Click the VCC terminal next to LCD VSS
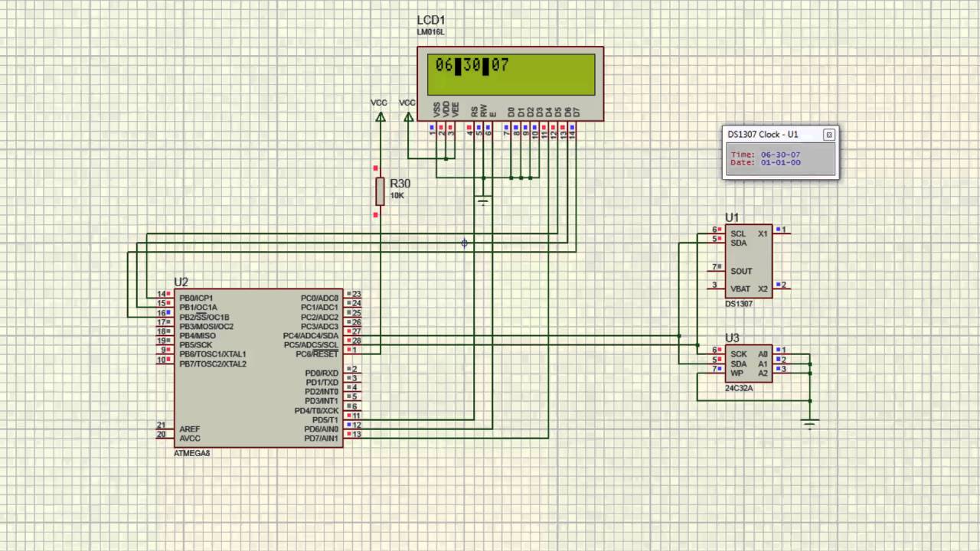Viewport: 980px width, 551px height. [408, 116]
